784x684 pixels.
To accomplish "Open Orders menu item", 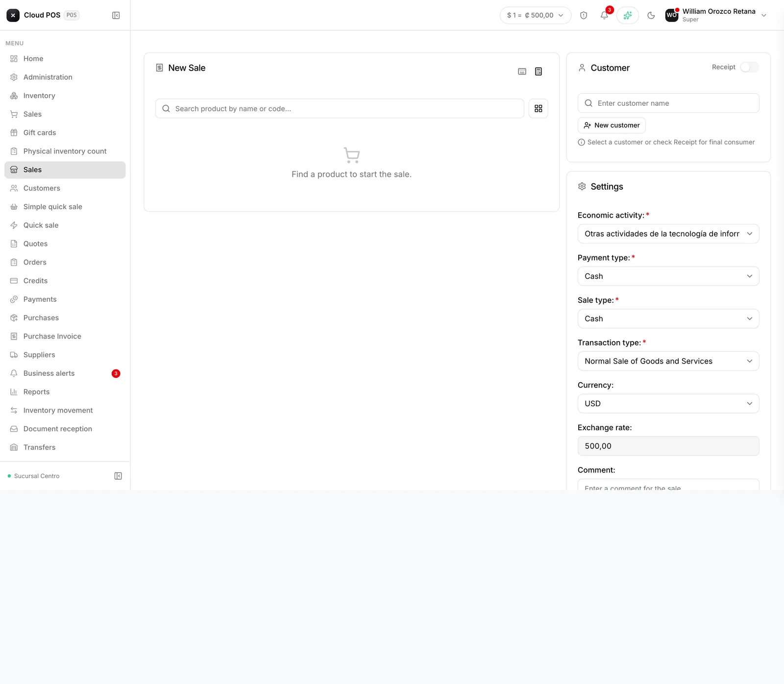I will click(x=65, y=262).
